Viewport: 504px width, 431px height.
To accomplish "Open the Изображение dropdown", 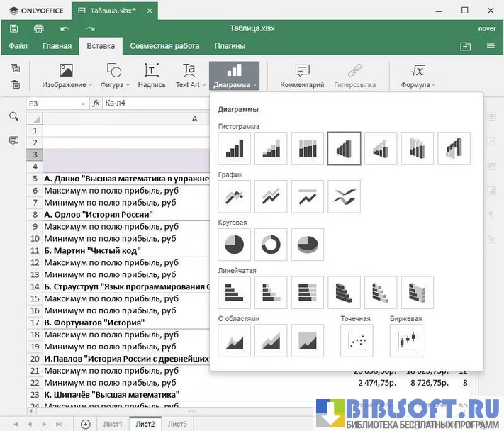I will [x=67, y=84].
